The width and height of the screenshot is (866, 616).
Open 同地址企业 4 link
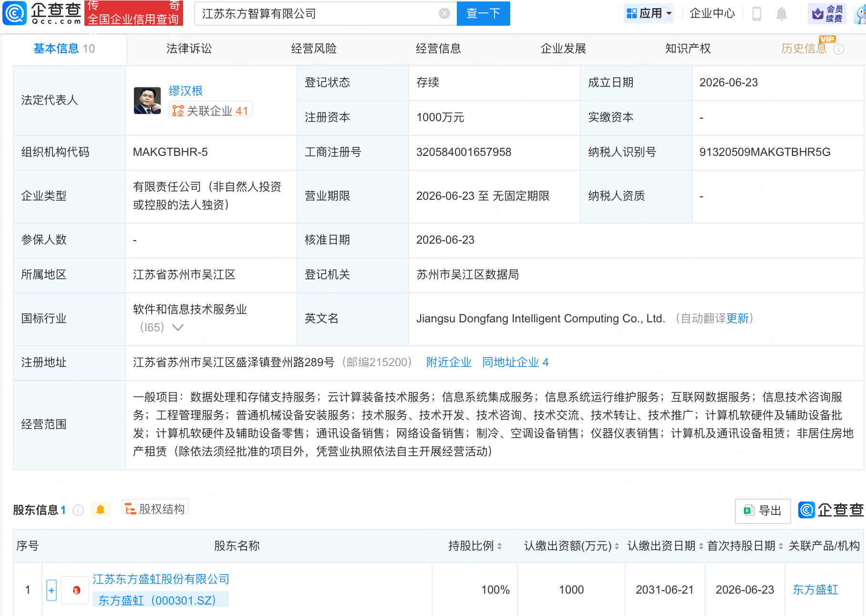(515, 362)
